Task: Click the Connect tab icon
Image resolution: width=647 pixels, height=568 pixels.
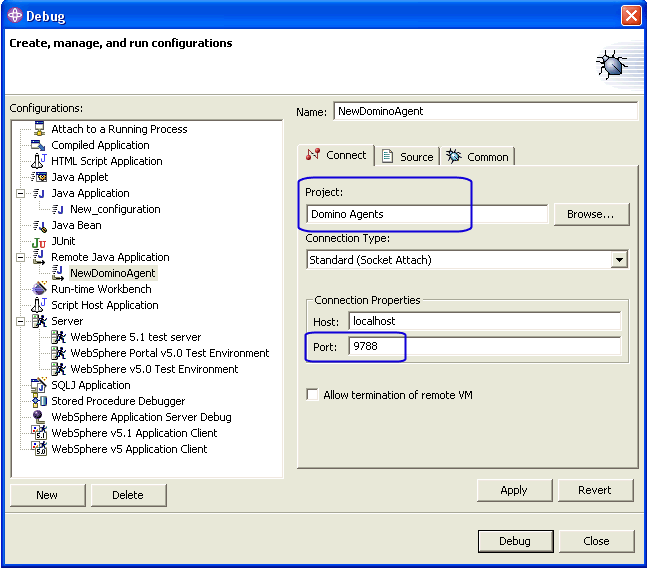Action: coord(313,154)
